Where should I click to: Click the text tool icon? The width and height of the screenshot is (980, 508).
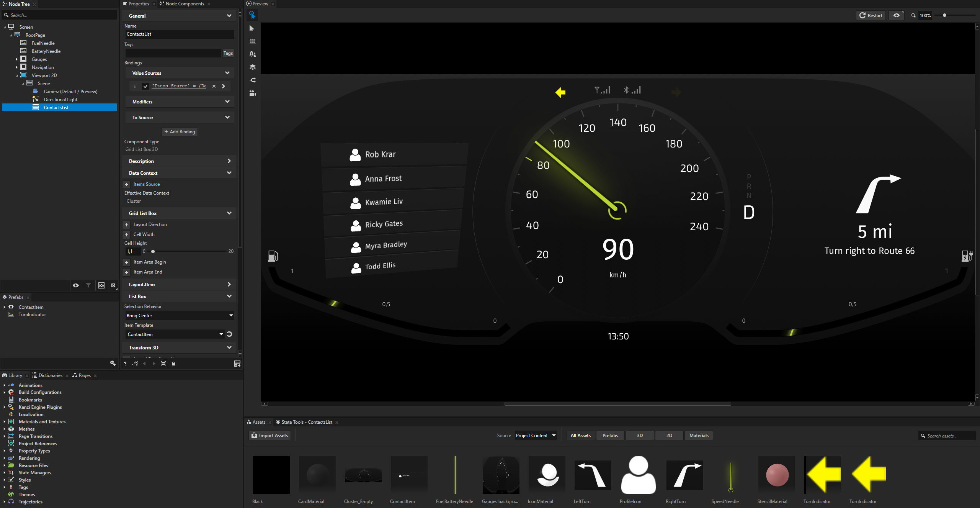(252, 54)
